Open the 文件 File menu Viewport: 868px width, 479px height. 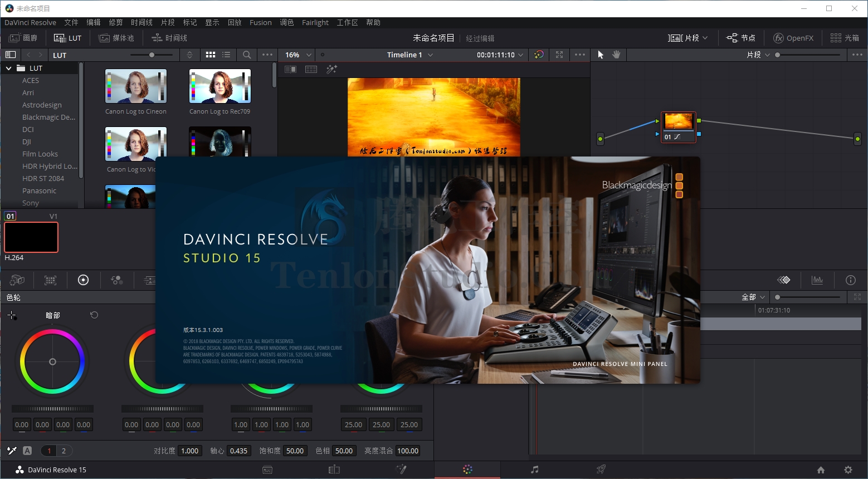71,22
